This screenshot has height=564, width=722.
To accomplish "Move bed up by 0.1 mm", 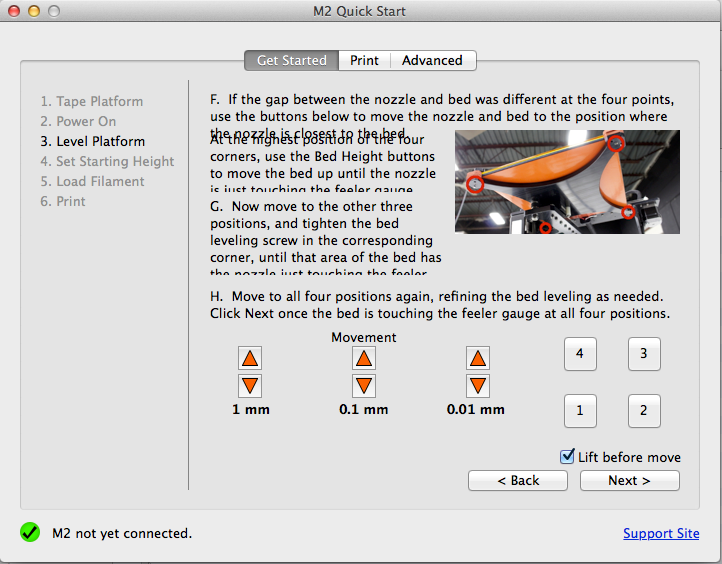I will (x=364, y=359).
